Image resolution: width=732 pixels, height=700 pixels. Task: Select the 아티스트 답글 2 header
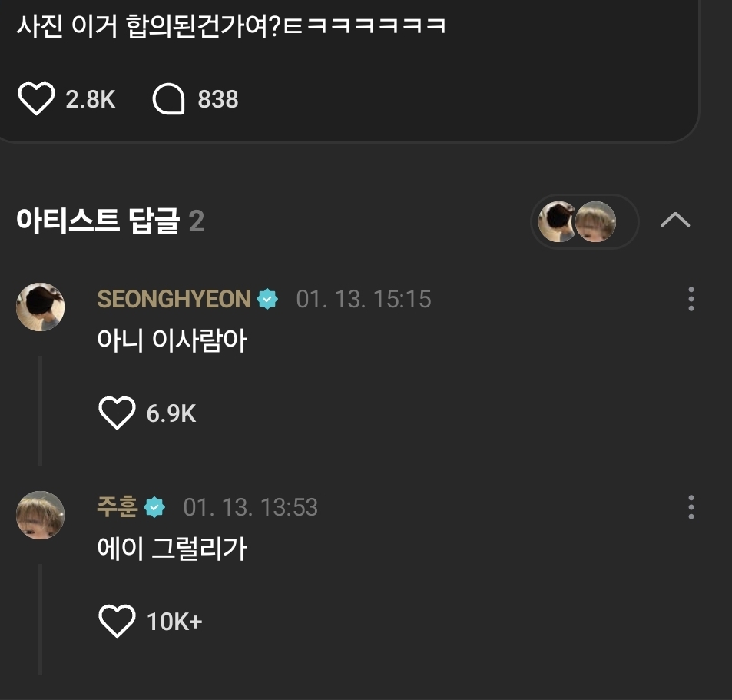point(110,221)
